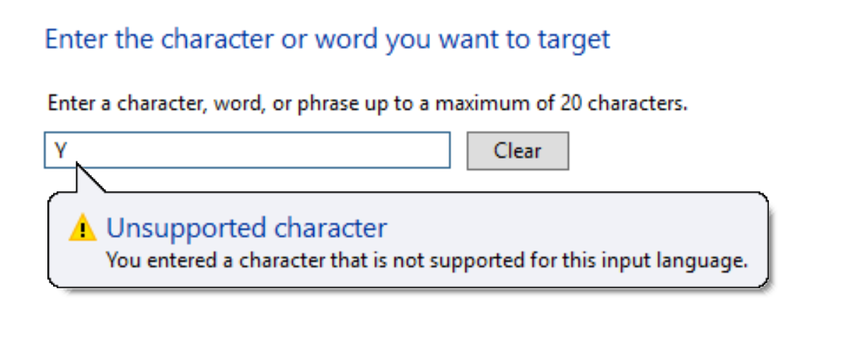This screenshot has height=347, width=868.
Task: Click the balloon tip's pointer arrow
Action: (89, 177)
